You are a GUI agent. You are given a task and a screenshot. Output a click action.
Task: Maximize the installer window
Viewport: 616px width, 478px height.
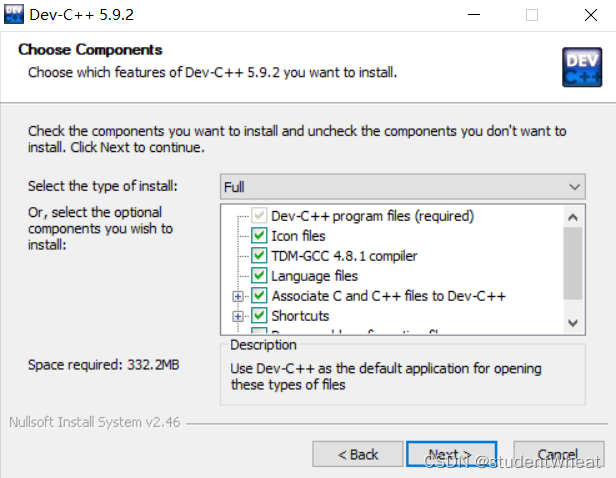[x=532, y=15]
